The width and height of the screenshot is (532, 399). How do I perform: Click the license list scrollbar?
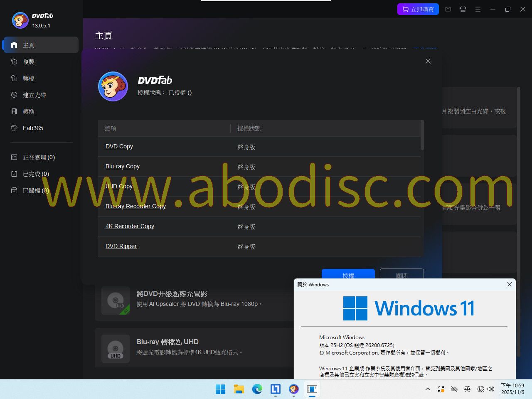(x=422, y=135)
